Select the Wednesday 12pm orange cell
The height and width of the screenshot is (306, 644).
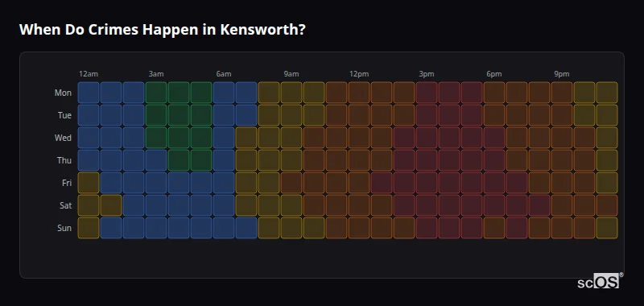click(359, 138)
